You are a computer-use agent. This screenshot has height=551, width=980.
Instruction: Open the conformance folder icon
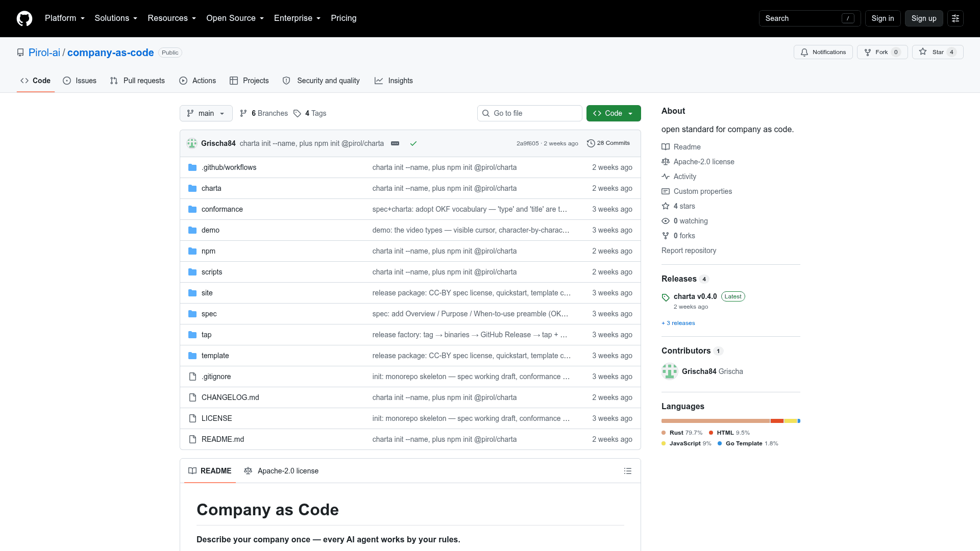pyautogui.click(x=192, y=209)
